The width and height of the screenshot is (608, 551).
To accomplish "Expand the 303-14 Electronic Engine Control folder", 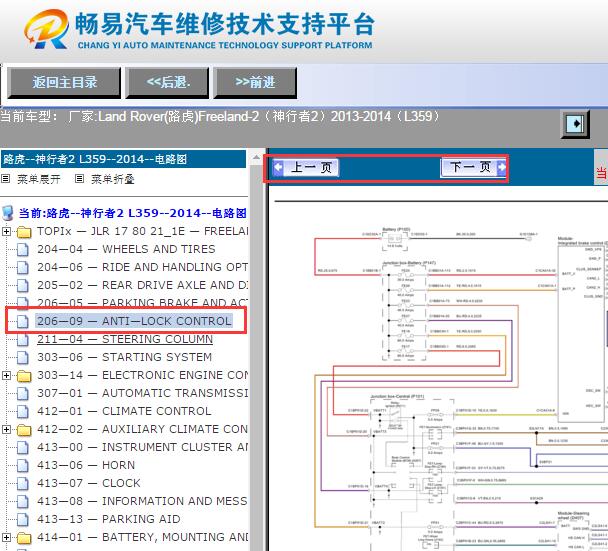I will click(x=6, y=375).
